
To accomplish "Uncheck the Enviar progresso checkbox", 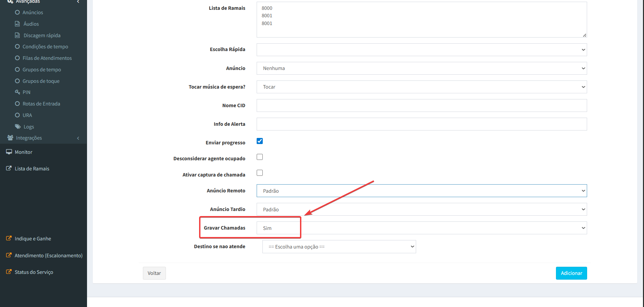I will click(260, 141).
